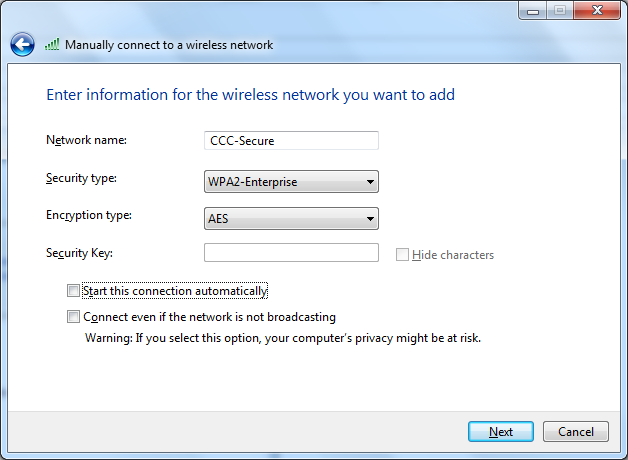Click the Next button
This screenshot has height=460, width=628.
(501, 432)
